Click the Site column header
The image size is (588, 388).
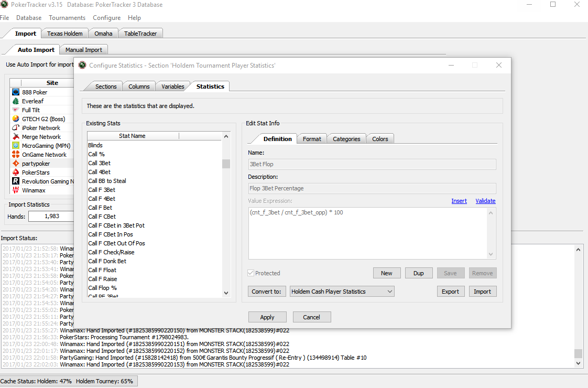52,83
